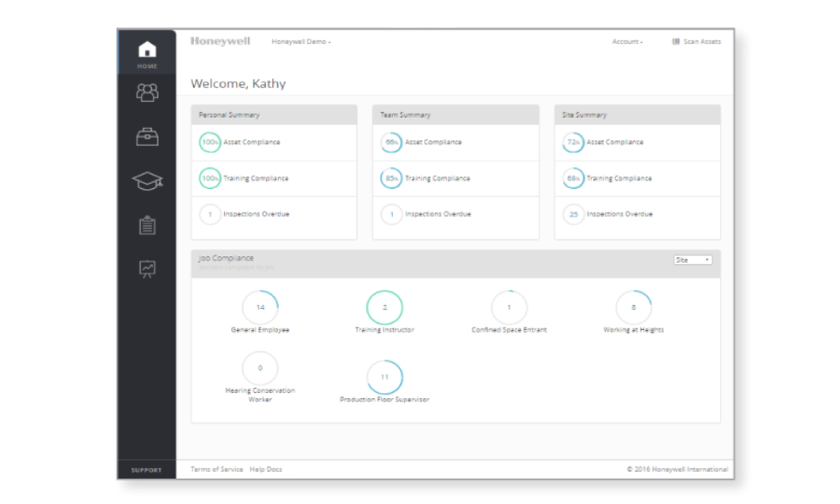This screenshot has width=840, height=504.
Task: Click the Job Compliance heading
Action: coord(225,258)
